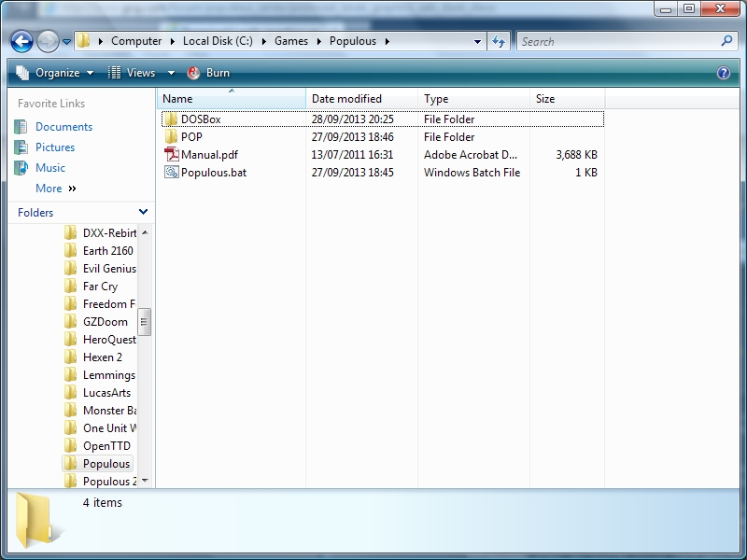Select Hexen 2 folder in tree

pyautogui.click(x=93, y=357)
